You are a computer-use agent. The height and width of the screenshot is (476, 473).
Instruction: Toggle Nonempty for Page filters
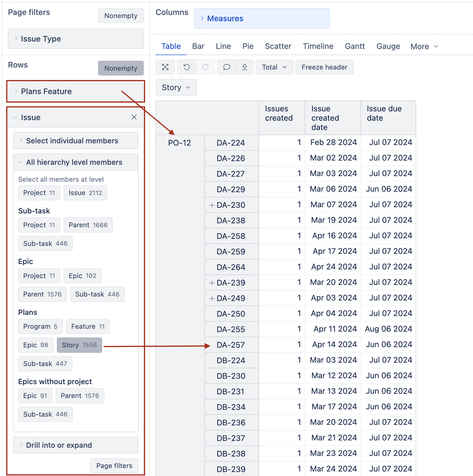tap(121, 16)
